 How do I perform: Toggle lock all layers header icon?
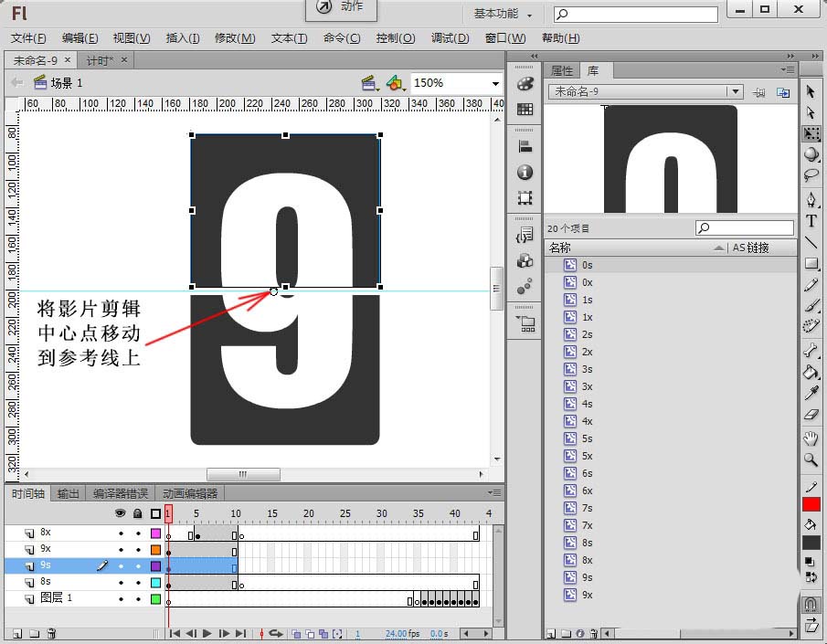[138, 513]
